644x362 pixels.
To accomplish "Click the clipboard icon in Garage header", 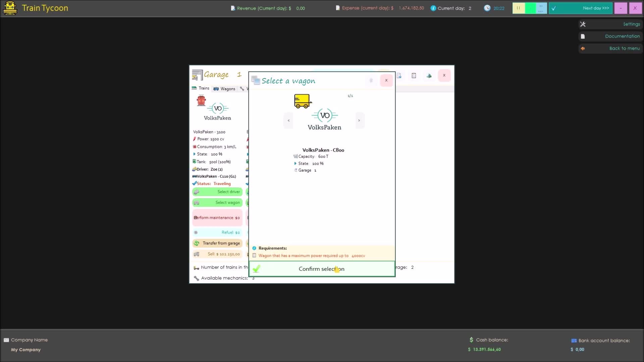I will point(414,76).
